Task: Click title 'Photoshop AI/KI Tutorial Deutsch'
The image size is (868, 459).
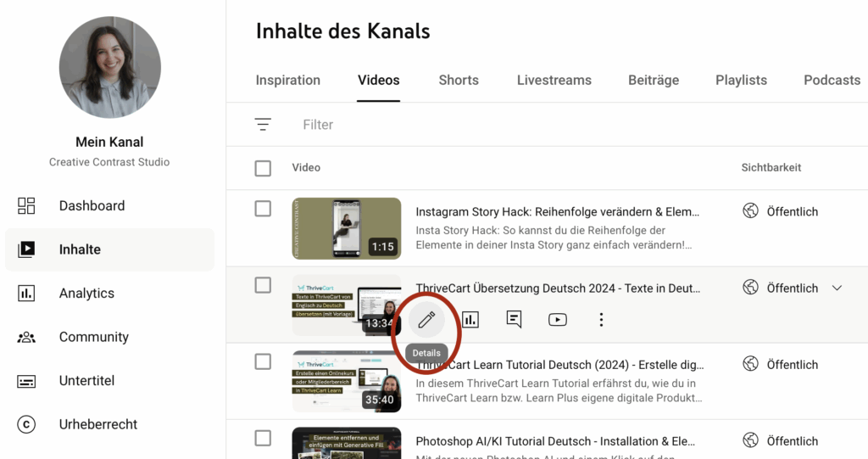Action: coord(555,441)
